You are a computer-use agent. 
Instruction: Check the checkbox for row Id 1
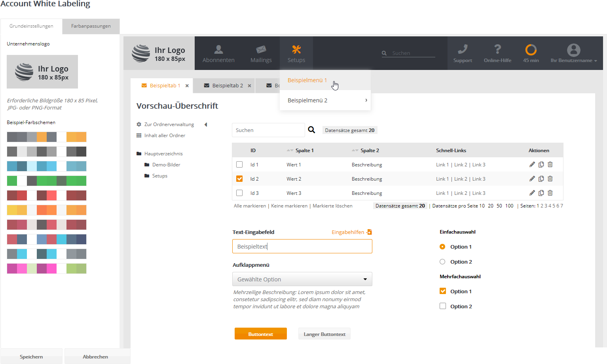[x=239, y=164]
